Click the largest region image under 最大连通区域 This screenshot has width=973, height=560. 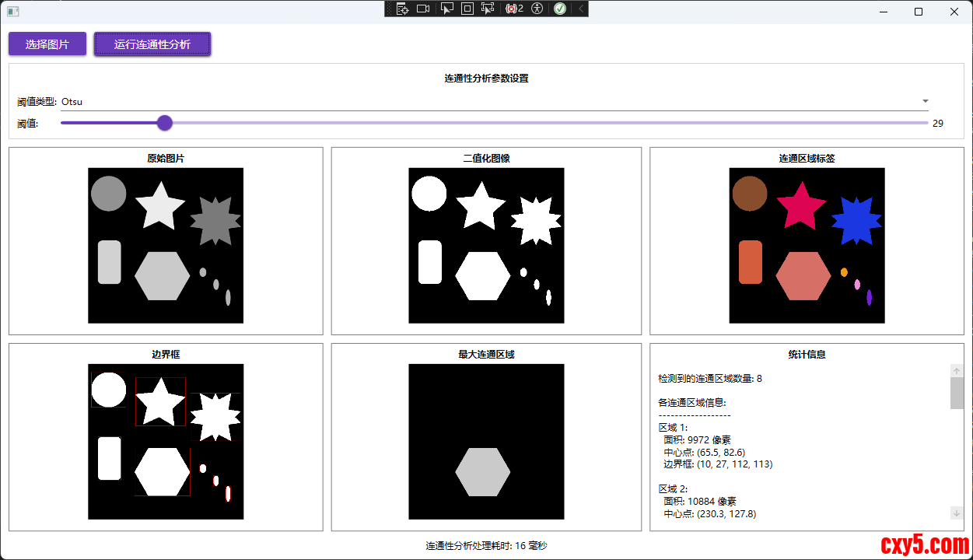pos(486,441)
